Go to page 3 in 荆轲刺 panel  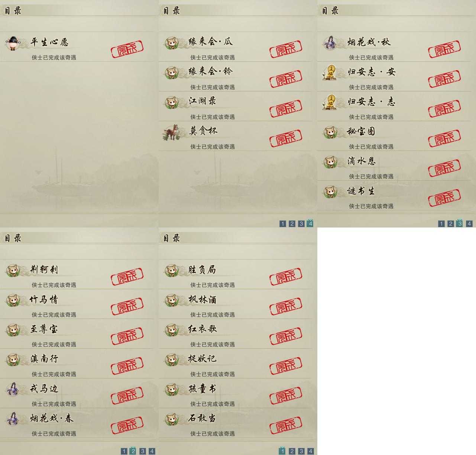pos(143,451)
